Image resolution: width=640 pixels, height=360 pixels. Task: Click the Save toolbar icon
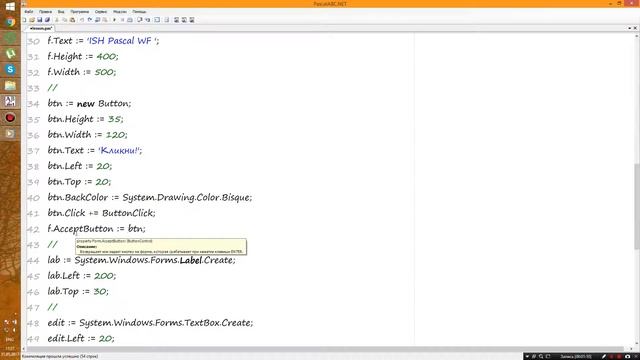(x=40, y=20)
